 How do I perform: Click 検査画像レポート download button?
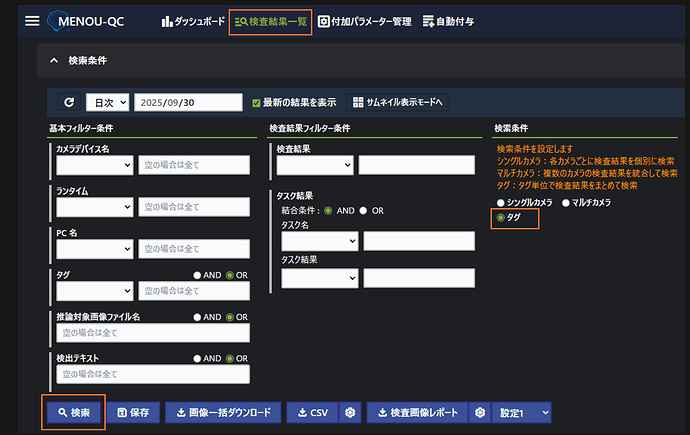[x=417, y=413]
